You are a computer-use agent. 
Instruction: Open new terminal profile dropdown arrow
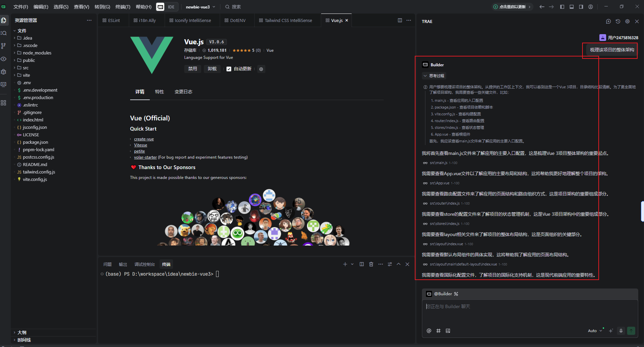point(352,264)
